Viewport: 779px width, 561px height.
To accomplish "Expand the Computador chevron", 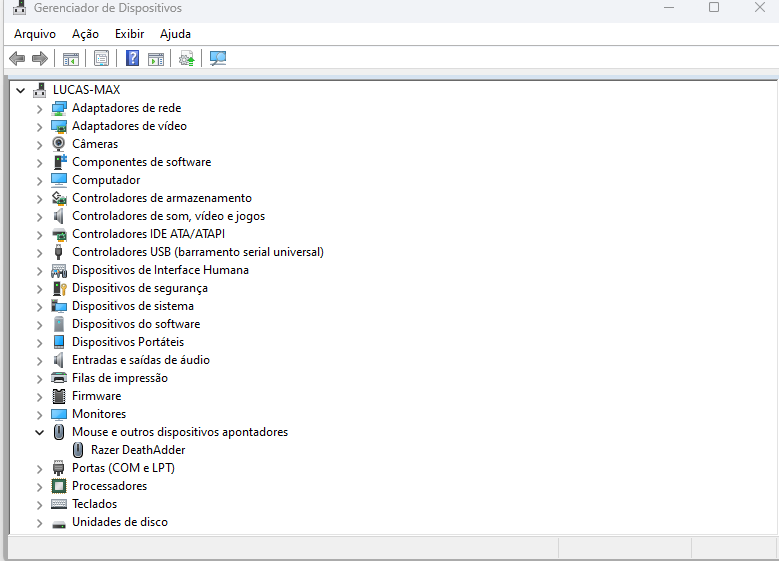I will click(x=39, y=180).
